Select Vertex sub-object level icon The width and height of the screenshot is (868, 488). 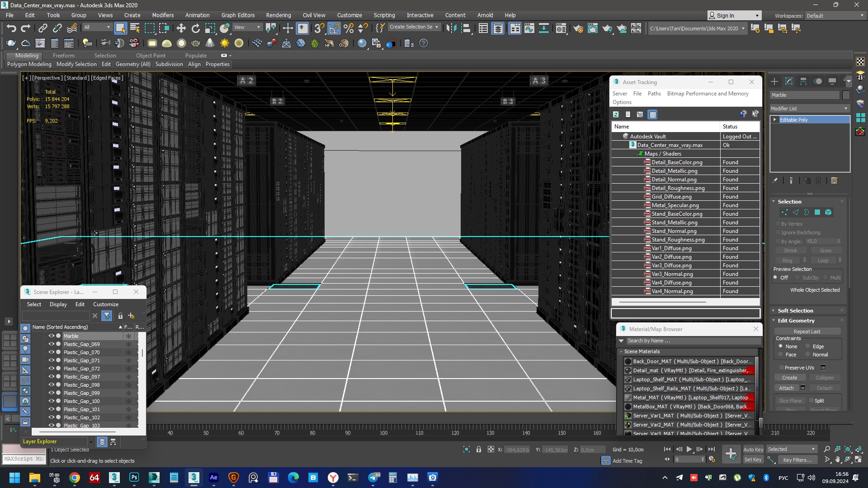point(784,212)
